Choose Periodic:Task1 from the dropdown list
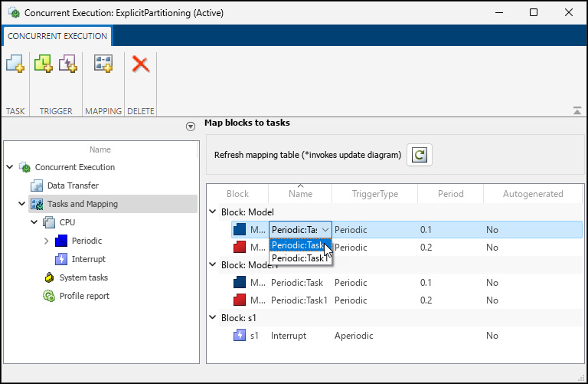Viewport: 588px width, 384px height. pos(299,258)
